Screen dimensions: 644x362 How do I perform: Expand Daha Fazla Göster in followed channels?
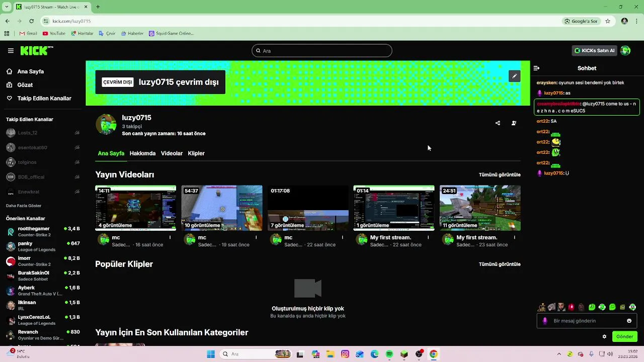click(24, 206)
